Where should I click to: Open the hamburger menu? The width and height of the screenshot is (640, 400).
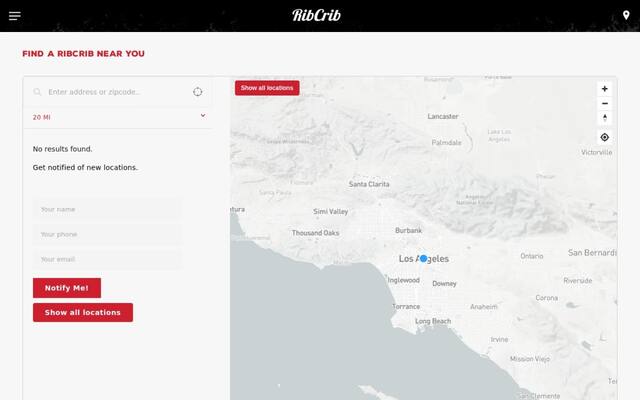coord(15,16)
